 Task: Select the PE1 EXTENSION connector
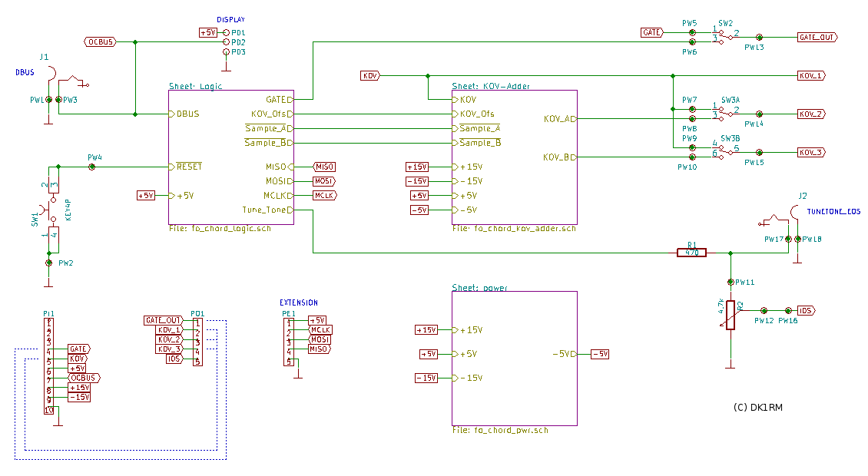[289, 342]
